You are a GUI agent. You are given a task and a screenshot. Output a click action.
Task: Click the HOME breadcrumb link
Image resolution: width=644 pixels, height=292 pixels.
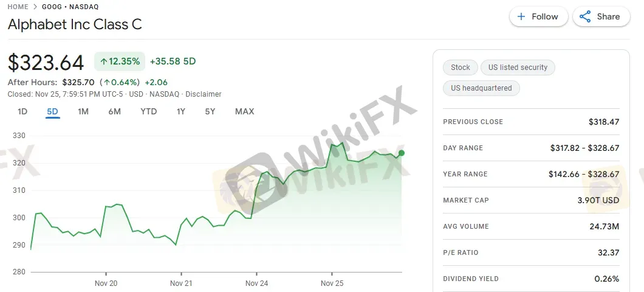click(x=18, y=7)
